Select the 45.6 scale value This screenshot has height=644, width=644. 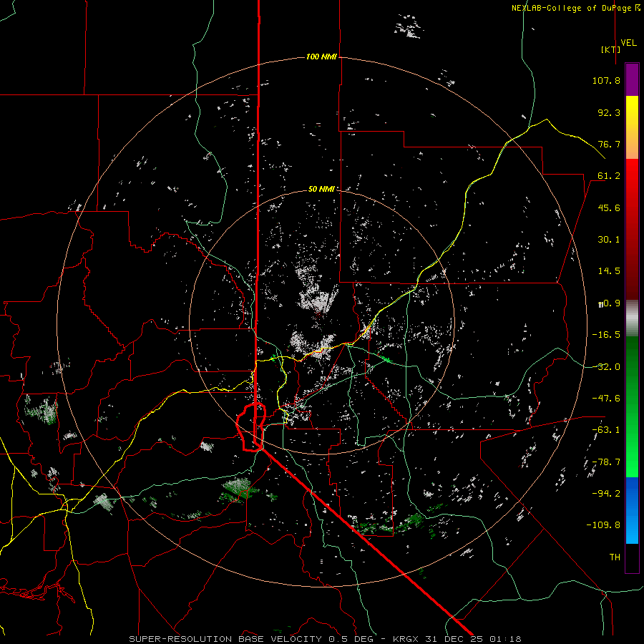point(609,208)
